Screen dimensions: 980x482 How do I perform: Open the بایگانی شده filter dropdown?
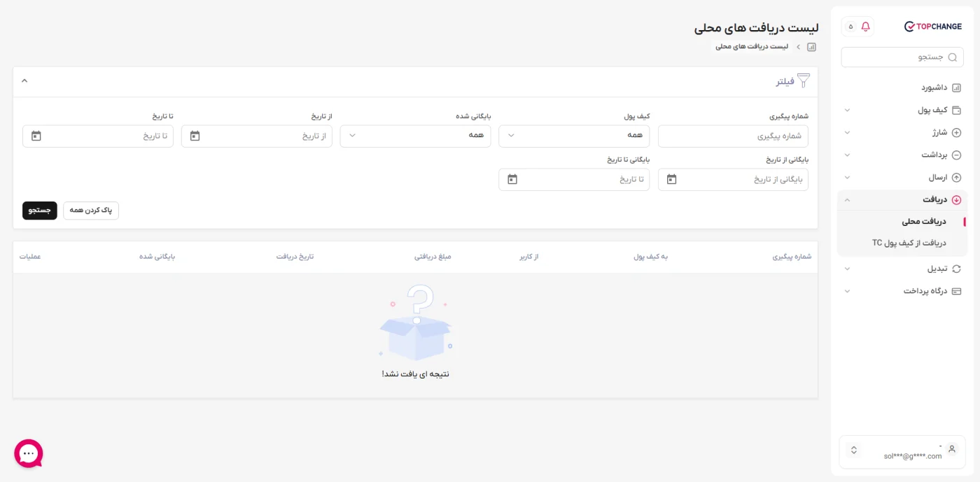(x=415, y=136)
